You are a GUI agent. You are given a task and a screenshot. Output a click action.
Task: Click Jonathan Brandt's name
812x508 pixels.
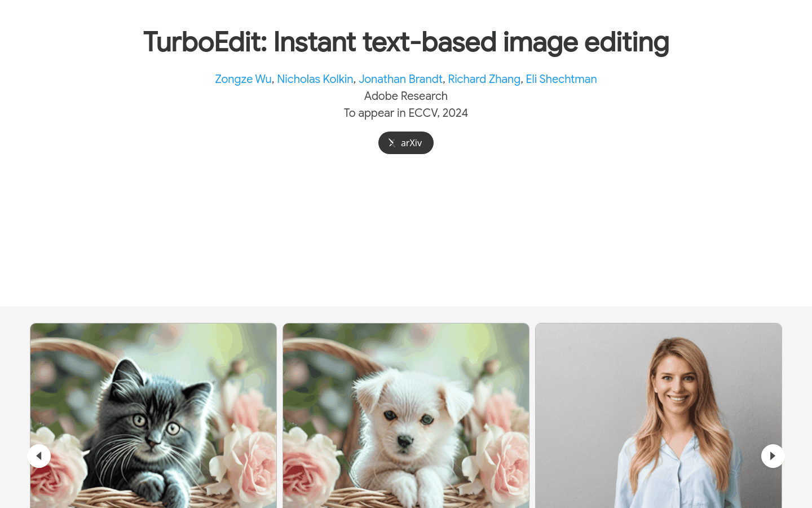(400, 79)
